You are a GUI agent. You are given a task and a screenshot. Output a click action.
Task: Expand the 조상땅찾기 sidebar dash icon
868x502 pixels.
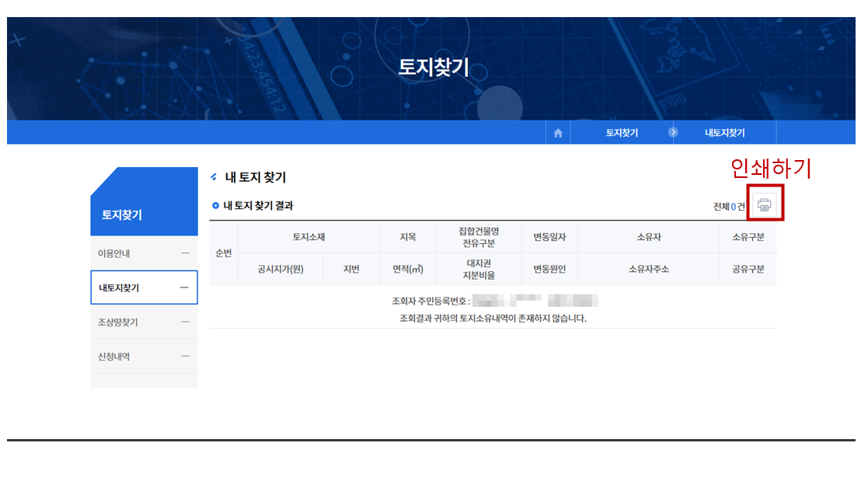coord(185,322)
